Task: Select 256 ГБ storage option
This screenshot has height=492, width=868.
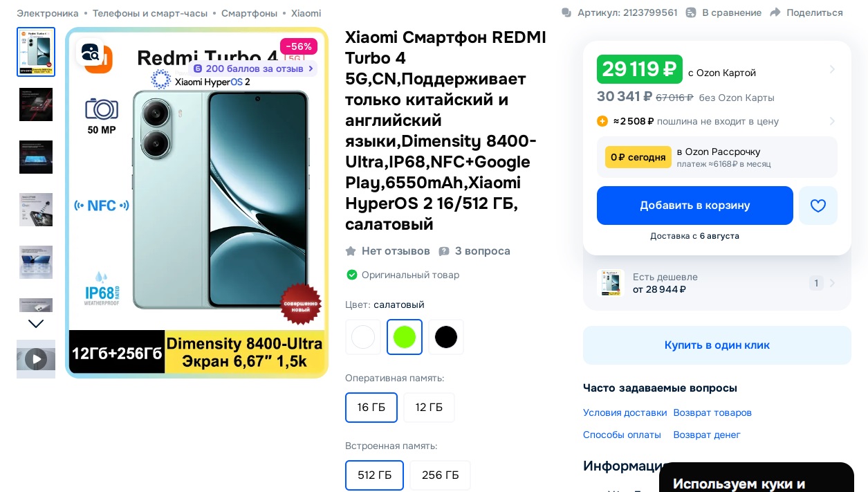Action: pyautogui.click(x=441, y=475)
